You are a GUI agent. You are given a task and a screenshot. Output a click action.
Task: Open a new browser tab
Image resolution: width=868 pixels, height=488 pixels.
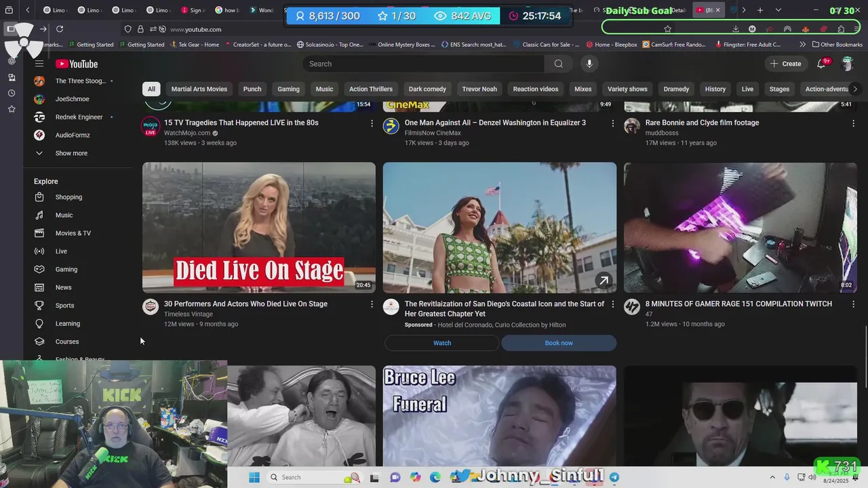(x=760, y=10)
